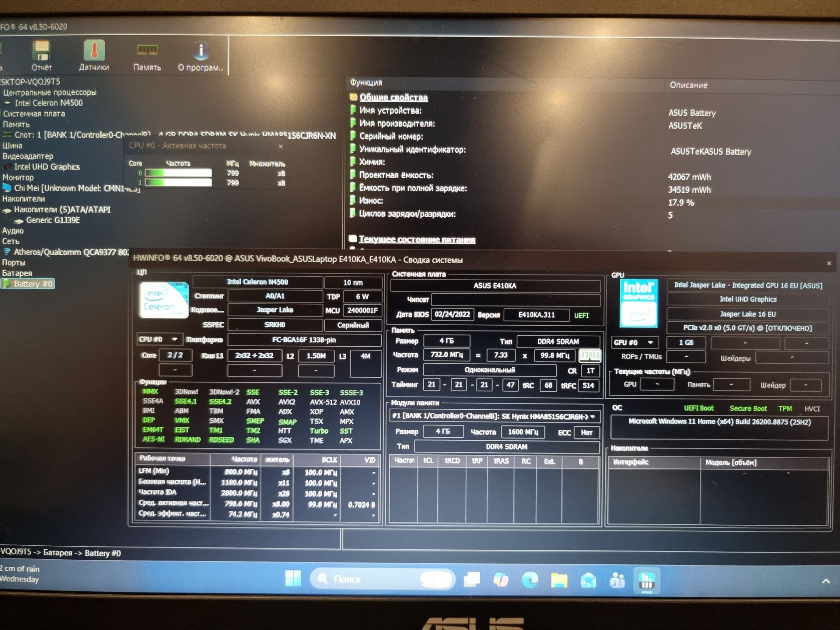Select the Порты tree item

click(x=14, y=263)
